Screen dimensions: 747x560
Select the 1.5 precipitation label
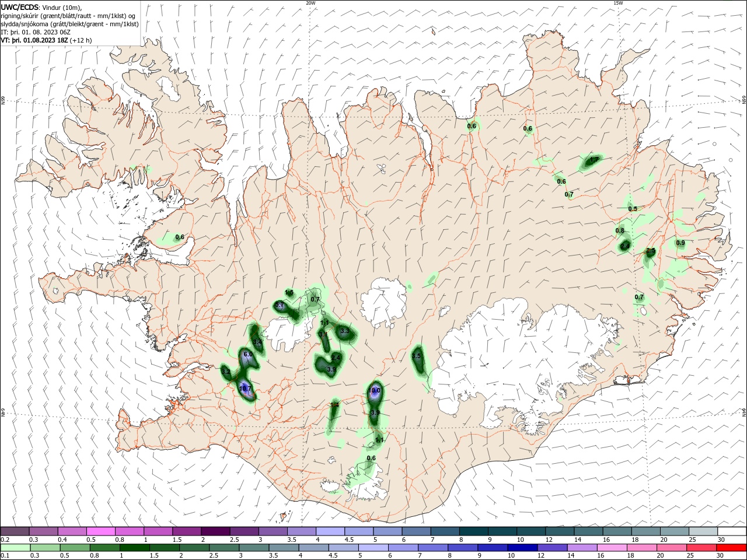click(x=289, y=292)
